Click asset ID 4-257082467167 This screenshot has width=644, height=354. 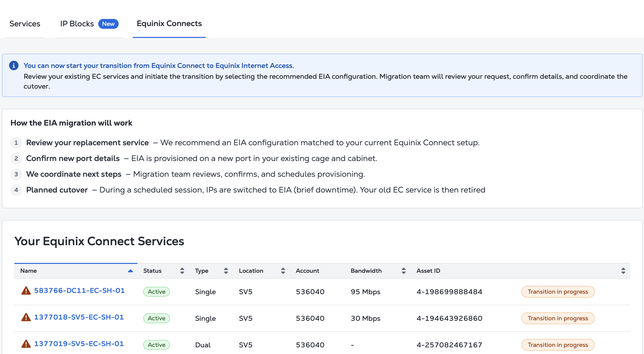pyautogui.click(x=449, y=345)
